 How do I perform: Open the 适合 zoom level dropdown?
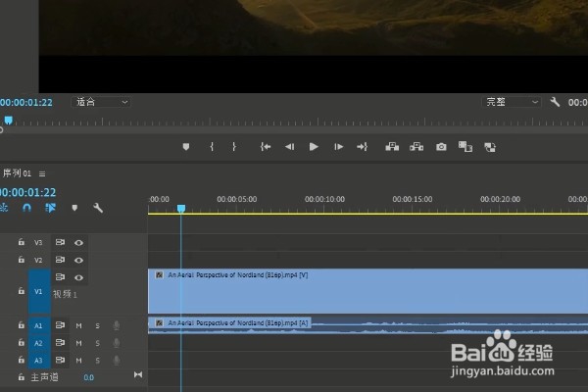coord(101,102)
